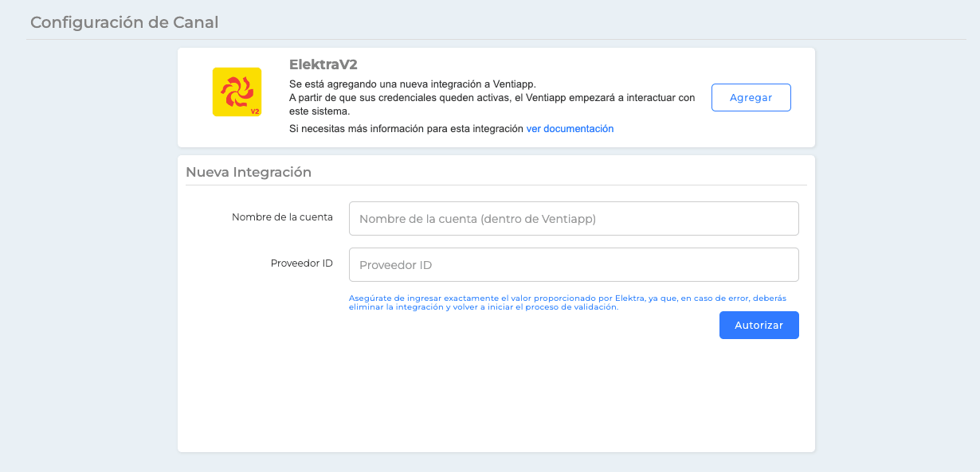
Task: Click the 'Se está agregando una nueva integración' text
Action: [x=413, y=84]
